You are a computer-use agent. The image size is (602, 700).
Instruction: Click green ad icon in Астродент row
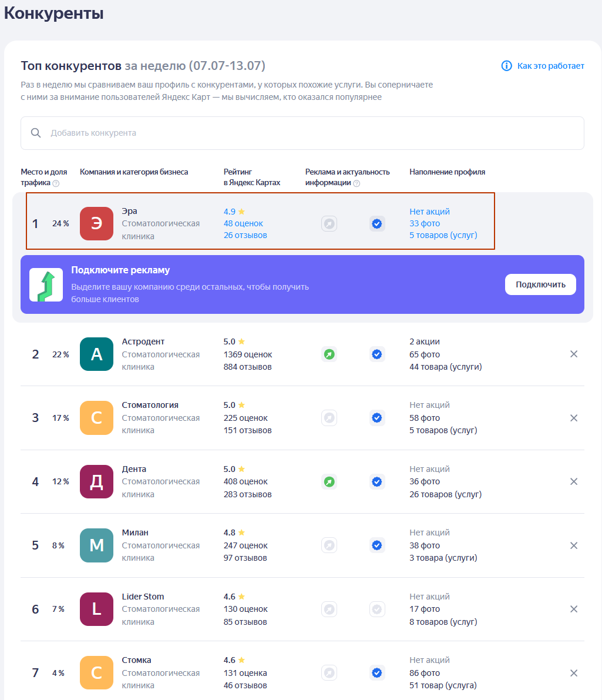point(329,354)
